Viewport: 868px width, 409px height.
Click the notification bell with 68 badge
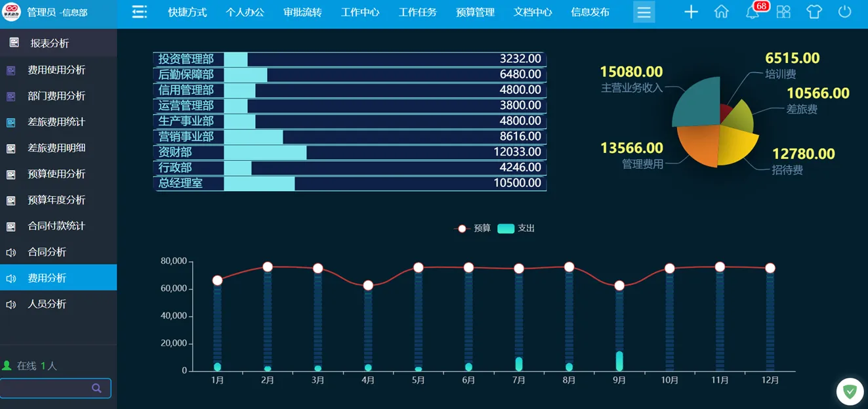tap(753, 12)
